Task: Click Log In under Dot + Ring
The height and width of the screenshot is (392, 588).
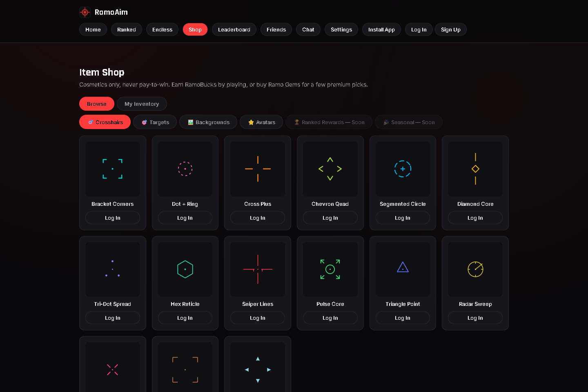Action: pyautogui.click(x=185, y=218)
